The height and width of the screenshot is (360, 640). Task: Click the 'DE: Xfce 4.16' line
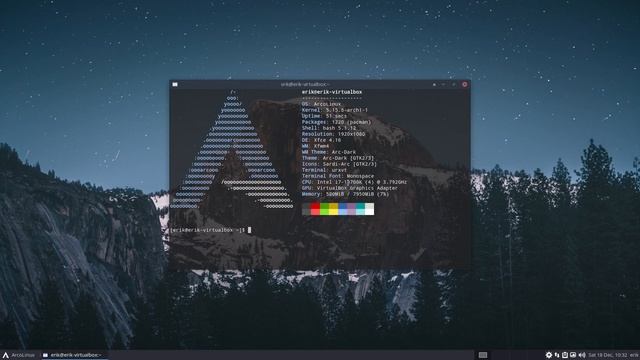point(321,140)
